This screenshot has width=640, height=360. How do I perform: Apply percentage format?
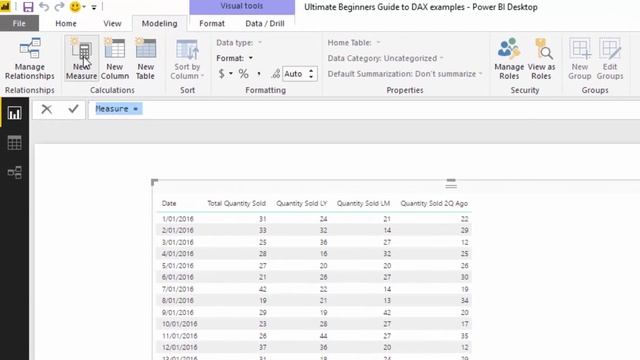(x=244, y=73)
